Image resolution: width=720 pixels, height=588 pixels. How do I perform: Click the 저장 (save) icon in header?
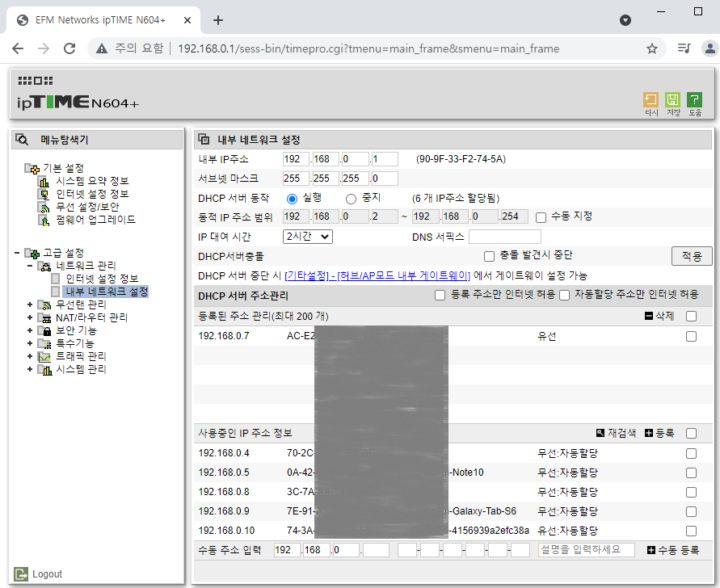672,99
